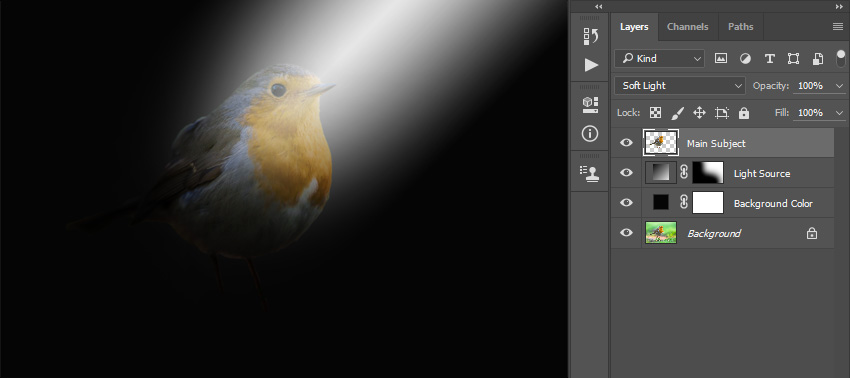Click the Opacity label
The width and height of the screenshot is (850, 378).
pos(771,86)
